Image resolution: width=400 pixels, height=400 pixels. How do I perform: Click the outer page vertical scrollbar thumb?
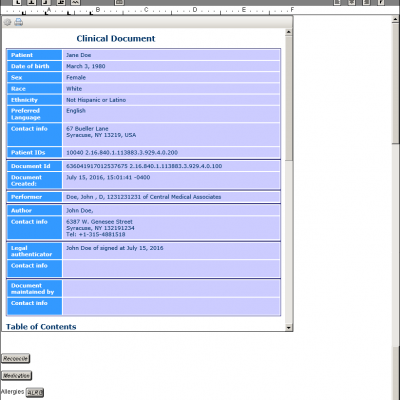[396, 83]
